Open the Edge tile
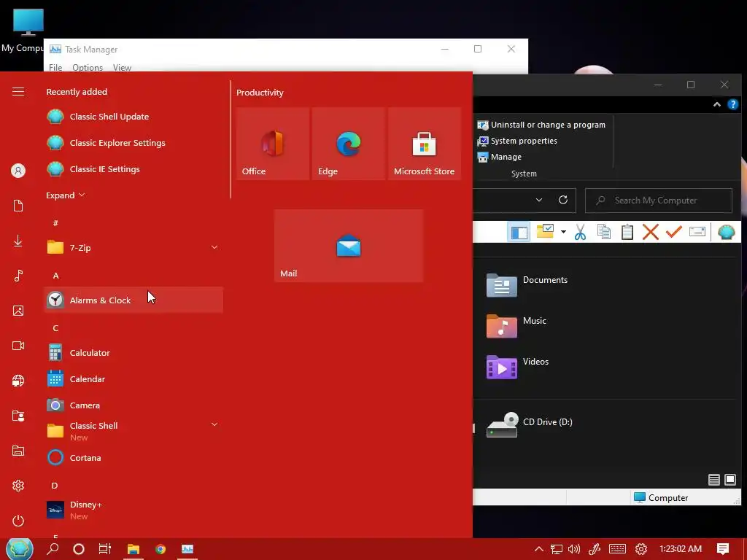 tap(348, 144)
